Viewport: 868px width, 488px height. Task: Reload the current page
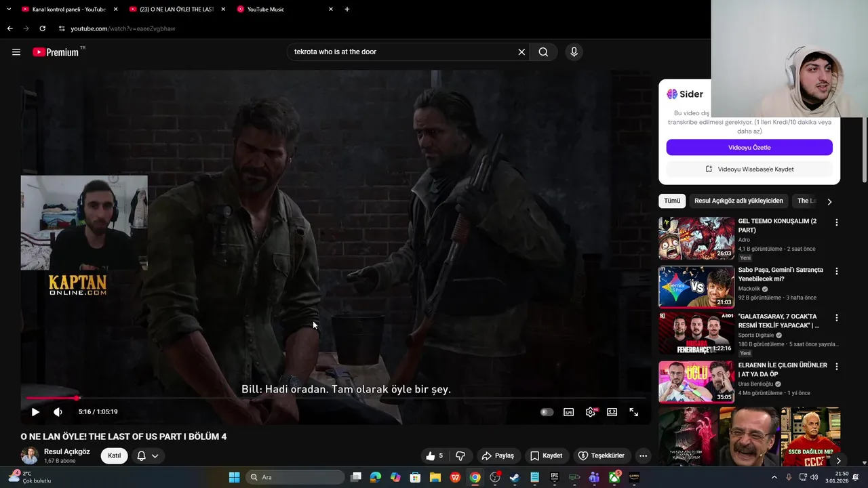(42, 28)
